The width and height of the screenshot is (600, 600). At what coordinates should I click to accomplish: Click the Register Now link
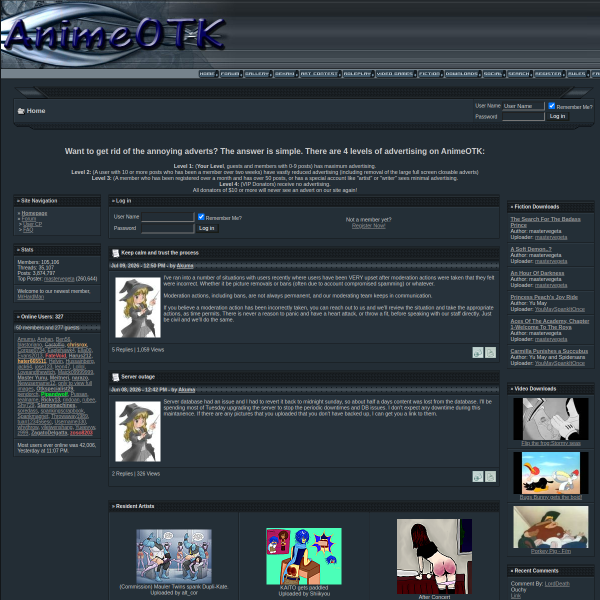coord(368,226)
